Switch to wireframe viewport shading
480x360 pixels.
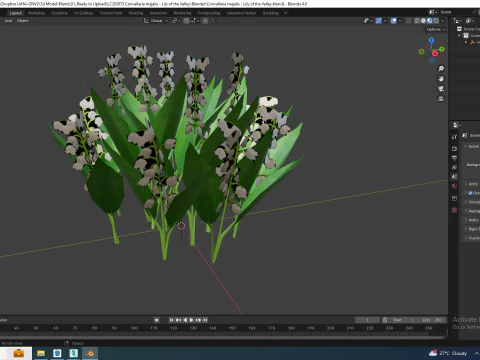pyautogui.click(x=417, y=21)
